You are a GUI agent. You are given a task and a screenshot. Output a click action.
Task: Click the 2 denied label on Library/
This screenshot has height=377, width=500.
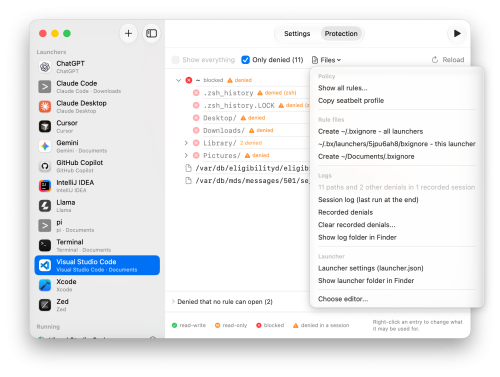point(251,143)
